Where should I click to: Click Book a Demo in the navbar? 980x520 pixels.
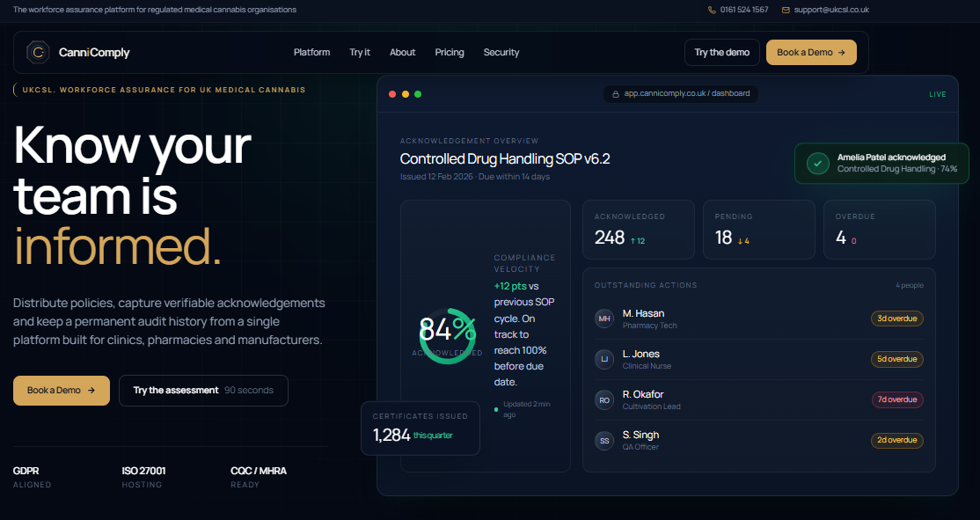point(811,53)
